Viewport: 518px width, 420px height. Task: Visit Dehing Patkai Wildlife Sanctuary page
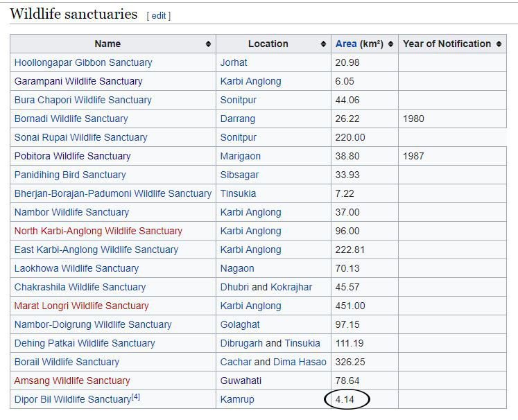click(85, 343)
